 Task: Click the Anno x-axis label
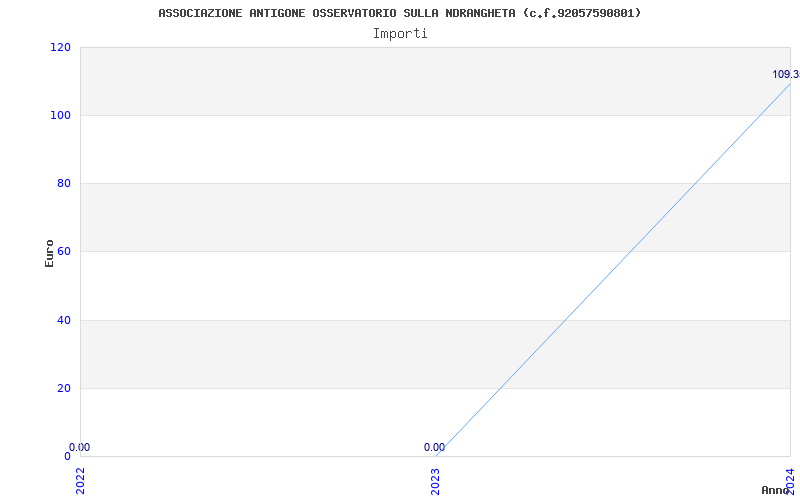tap(775, 490)
